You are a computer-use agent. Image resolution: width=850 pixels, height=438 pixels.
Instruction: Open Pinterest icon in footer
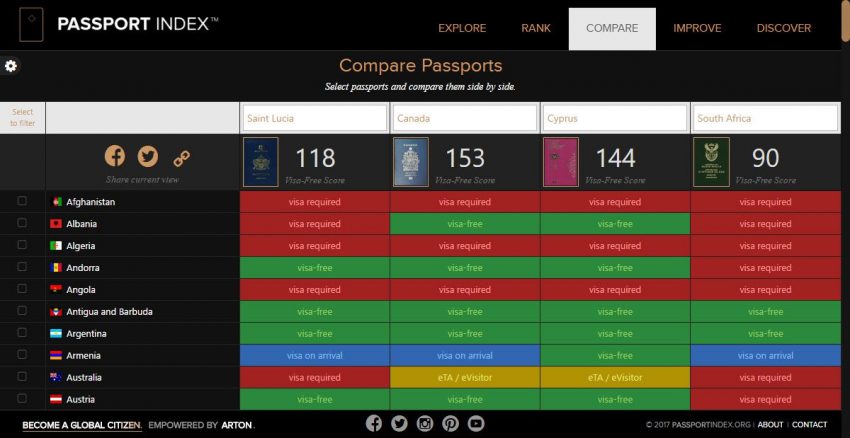pos(451,423)
